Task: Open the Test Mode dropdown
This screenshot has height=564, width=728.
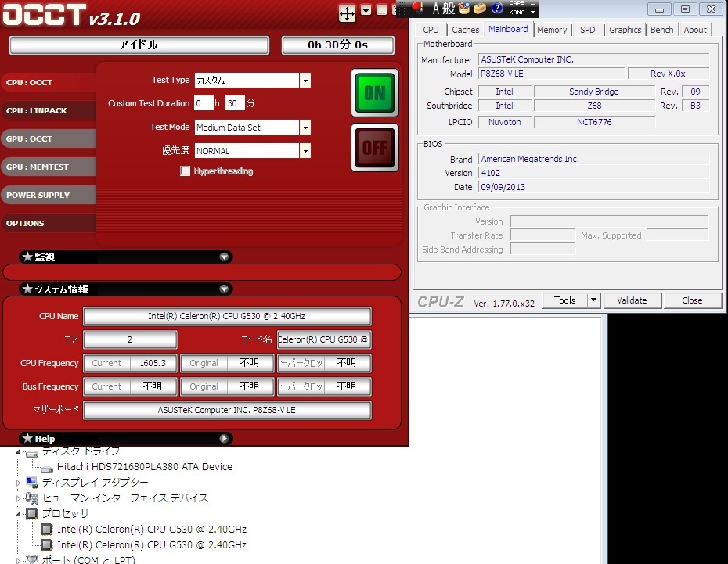Action: pyautogui.click(x=305, y=127)
